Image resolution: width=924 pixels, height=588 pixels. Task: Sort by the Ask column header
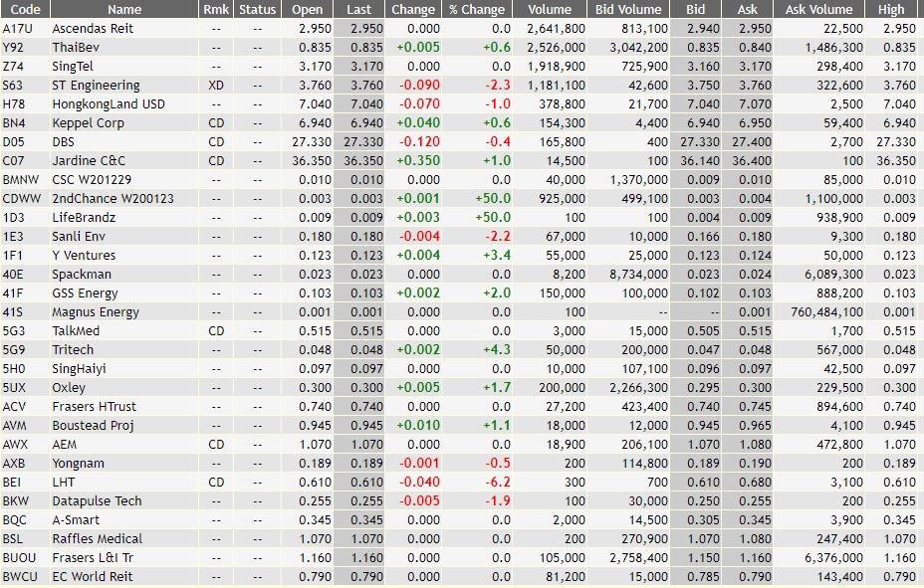point(747,9)
